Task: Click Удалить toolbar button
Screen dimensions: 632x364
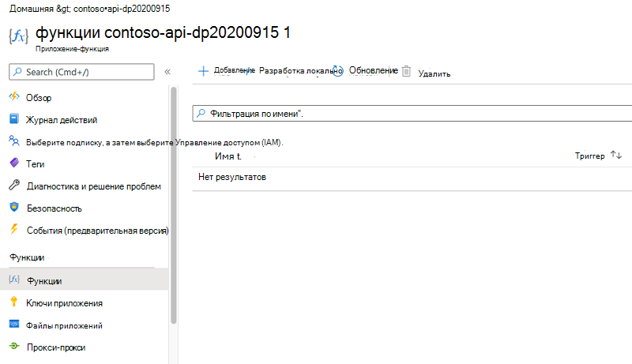Action: pyautogui.click(x=434, y=73)
